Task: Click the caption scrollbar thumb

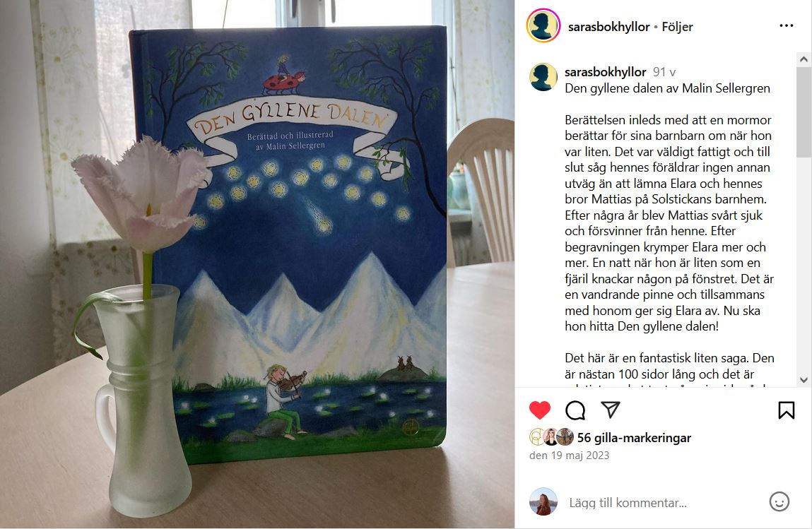Action: (x=804, y=112)
